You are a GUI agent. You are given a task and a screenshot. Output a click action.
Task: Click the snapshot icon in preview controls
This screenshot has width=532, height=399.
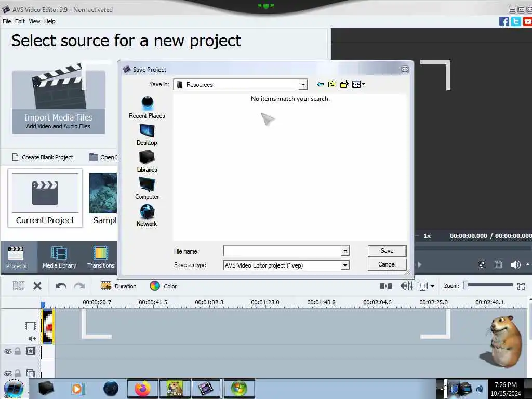[x=498, y=264]
